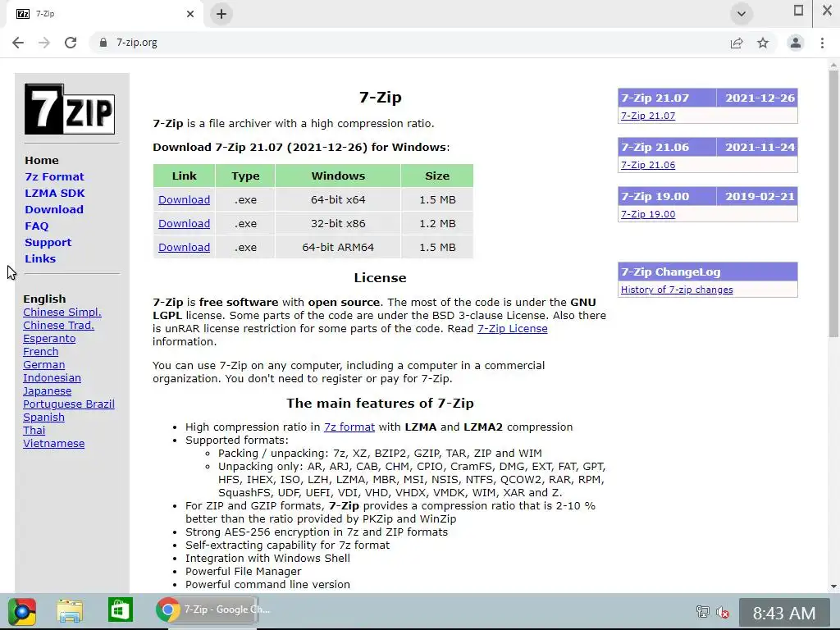Switch language to Chinese Simpl.
This screenshot has height=630, width=840.
click(x=62, y=313)
